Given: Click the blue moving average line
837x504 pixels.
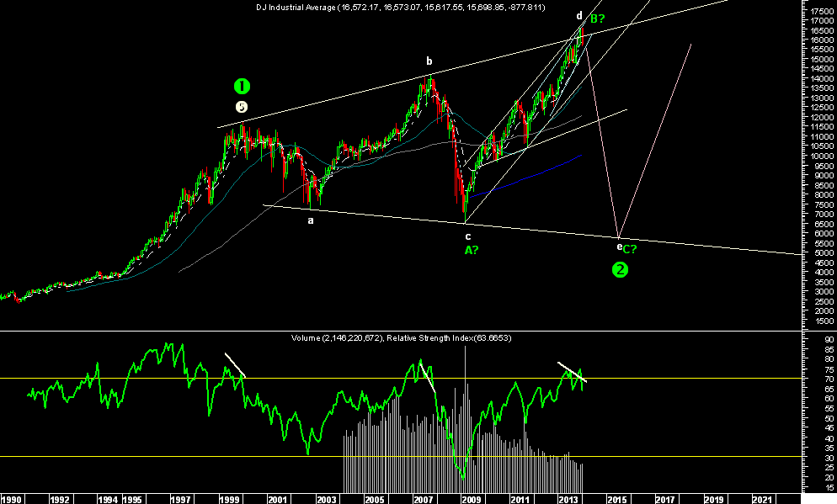Looking at the screenshot, I should [525, 177].
